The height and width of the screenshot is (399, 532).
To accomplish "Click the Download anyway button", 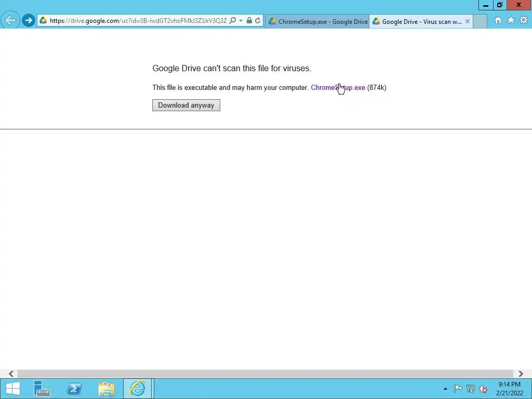I will coord(186,105).
